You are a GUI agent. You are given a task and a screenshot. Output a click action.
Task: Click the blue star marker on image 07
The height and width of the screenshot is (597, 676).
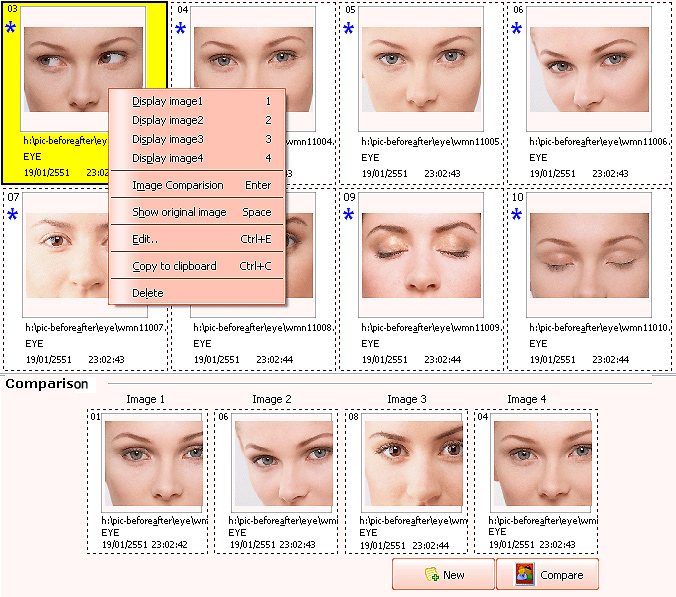[13, 214]
